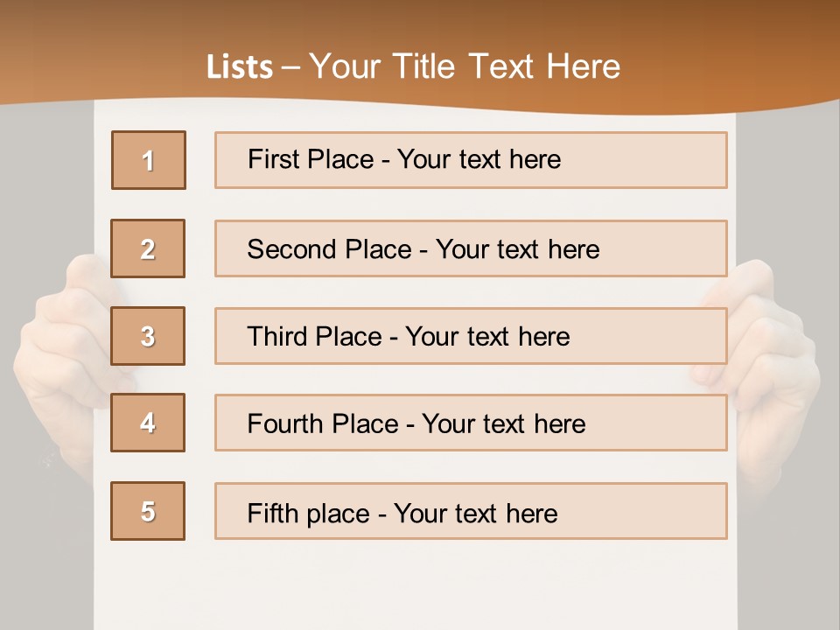Click the words Your text here in Fifth place
This screenshot has height=630, width=840.
(x=475, y=513)
